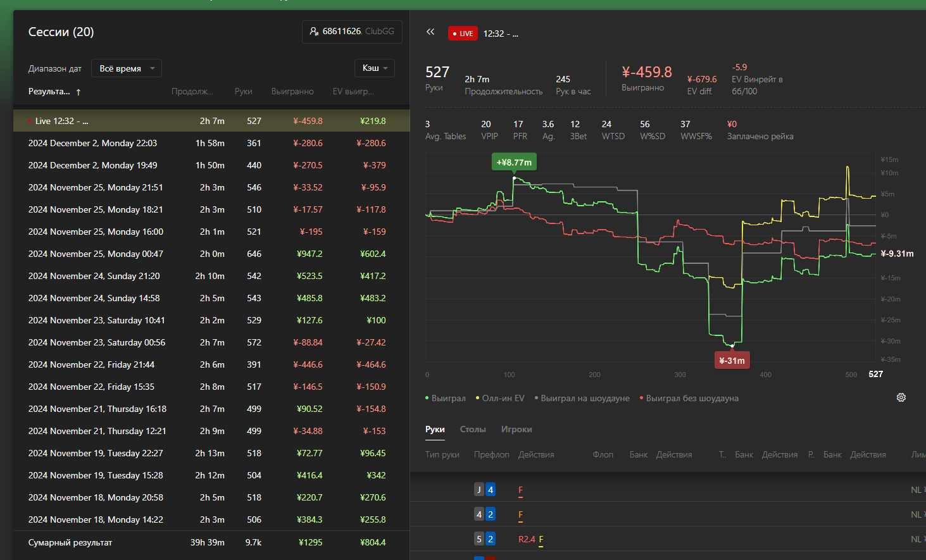Click the Avg. Tables value 3
Image resolution: width=926 pixels, height=560 pixels.
pyautogui.click(x=428, y=124)
